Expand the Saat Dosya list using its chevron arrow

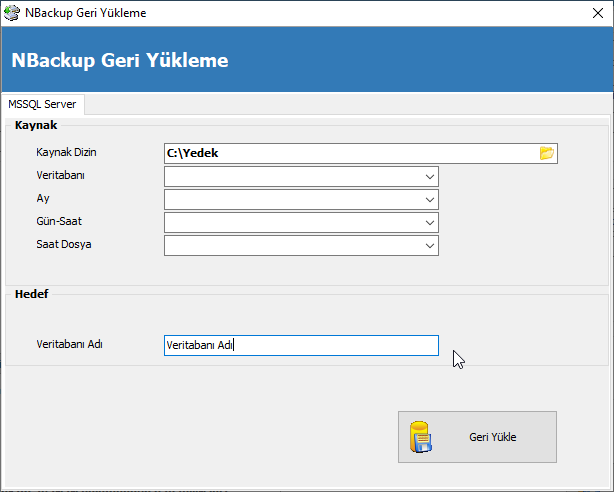pyautogui.click(x=430, y=246)
